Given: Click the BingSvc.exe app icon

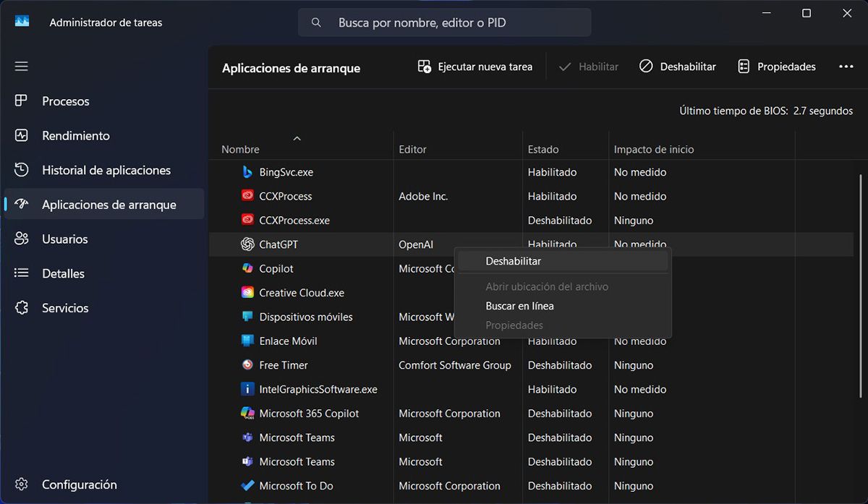Looking at the screenshot, I should coord(247,172).
